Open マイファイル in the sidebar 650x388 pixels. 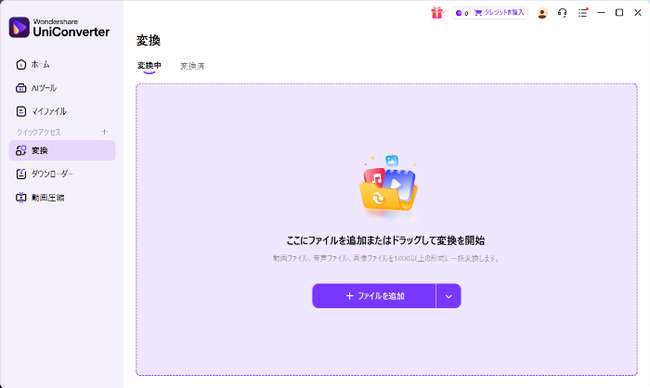62,111
